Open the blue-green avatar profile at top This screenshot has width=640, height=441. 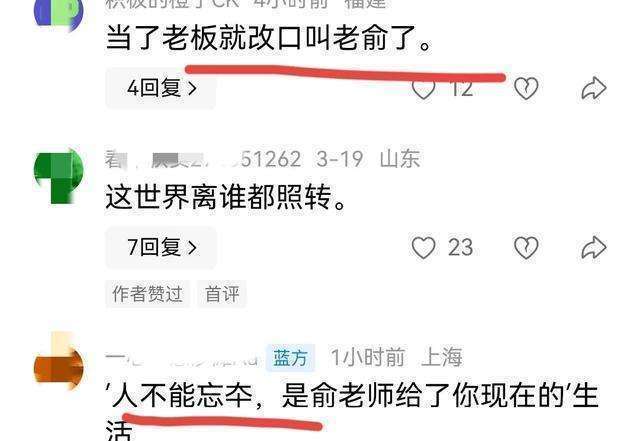(58, 12)
